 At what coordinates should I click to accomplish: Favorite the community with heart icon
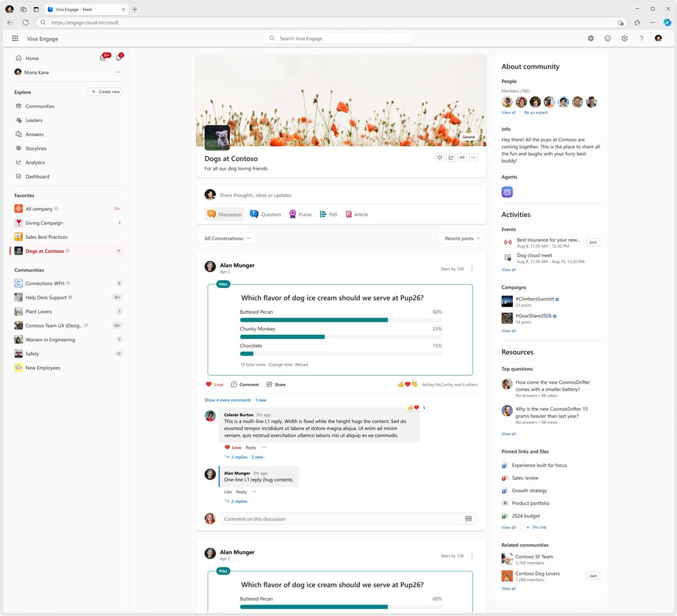(440, 157)
